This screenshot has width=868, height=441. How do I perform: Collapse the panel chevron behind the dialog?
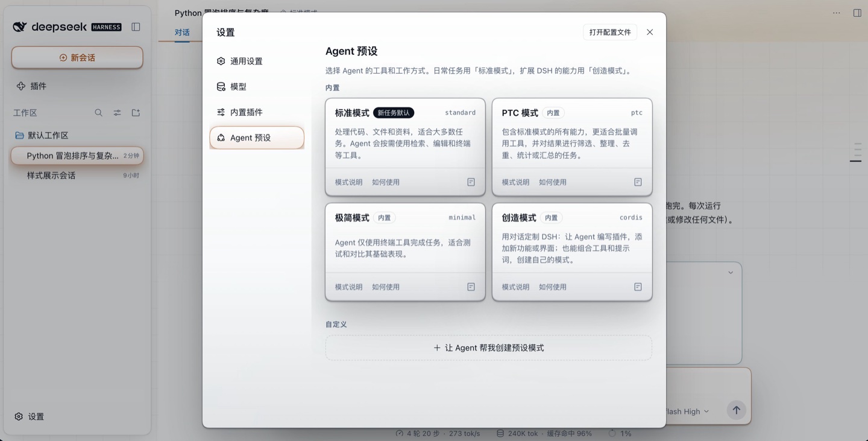731,273
